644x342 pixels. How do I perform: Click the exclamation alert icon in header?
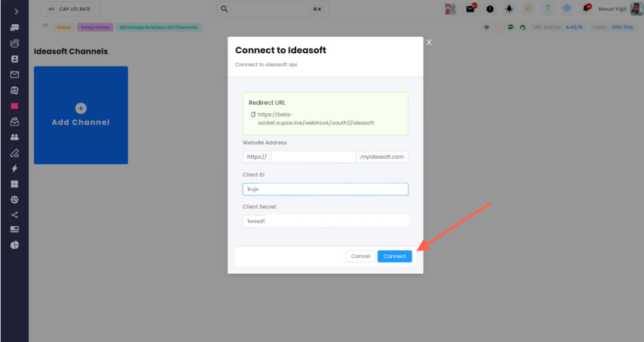[x=490, y=9]
